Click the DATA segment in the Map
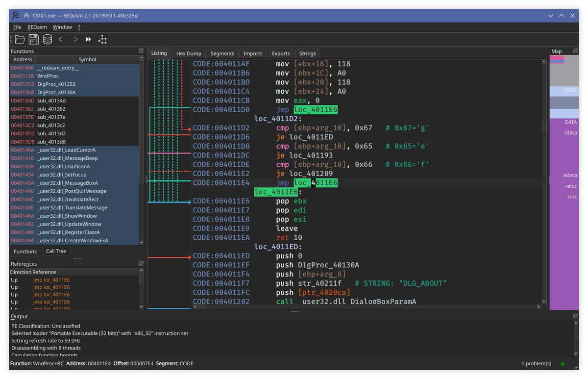 (x=563, y=122)
